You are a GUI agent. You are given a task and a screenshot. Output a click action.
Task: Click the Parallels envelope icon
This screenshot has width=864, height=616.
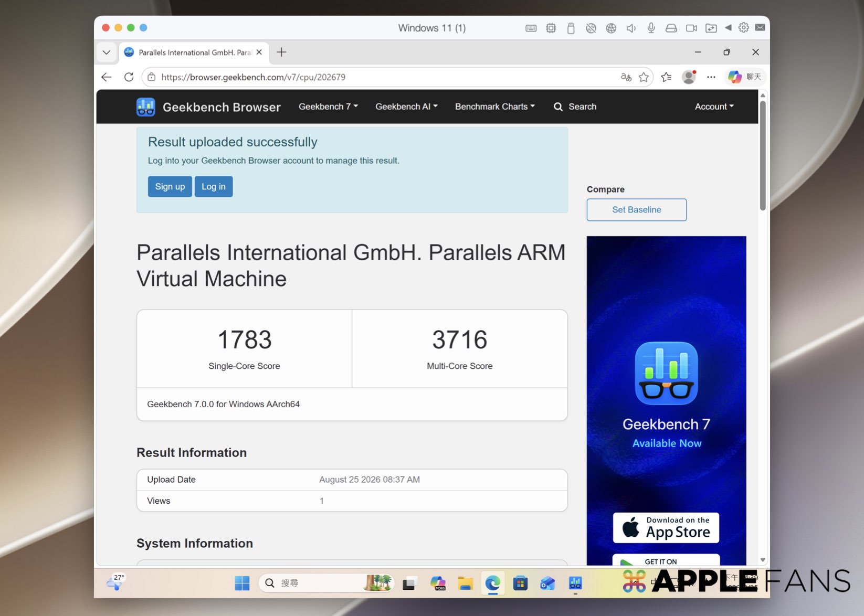tap(760, 27)
